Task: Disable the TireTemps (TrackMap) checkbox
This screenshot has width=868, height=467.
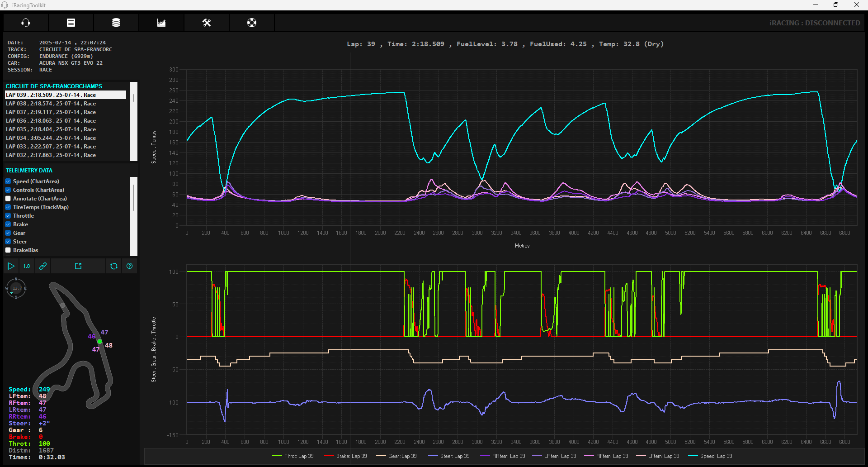Action: pyautogui.click(x=7, y=207)
